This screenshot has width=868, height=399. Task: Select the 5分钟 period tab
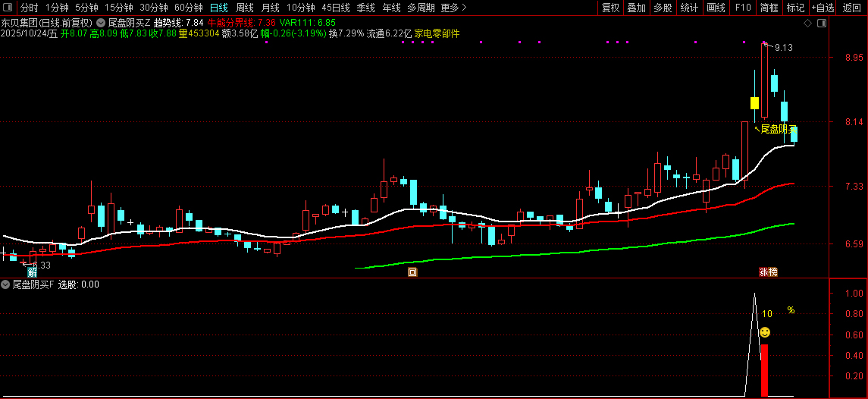(x=87, y=8)
